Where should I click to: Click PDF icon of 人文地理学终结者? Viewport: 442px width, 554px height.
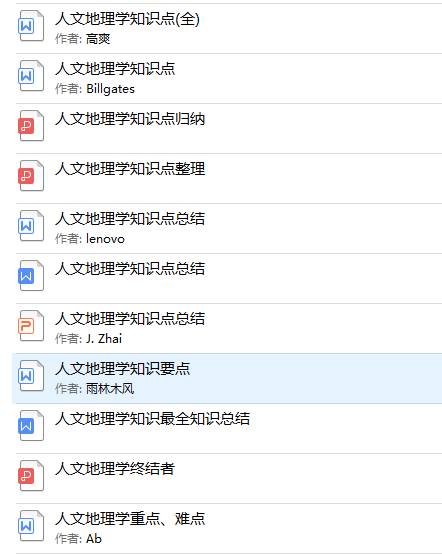[31, 476]
